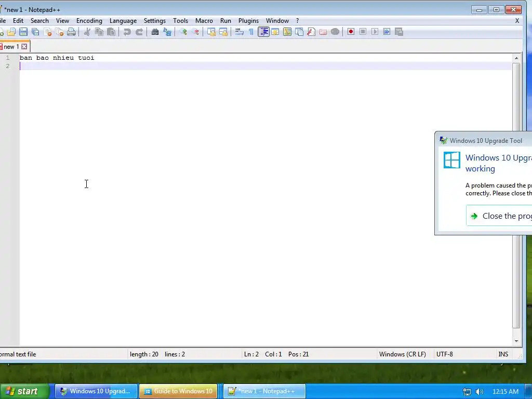Click the macro Playback icon
Image resolution: width=532 pixels, height=399 pixels.
point(375,32)
